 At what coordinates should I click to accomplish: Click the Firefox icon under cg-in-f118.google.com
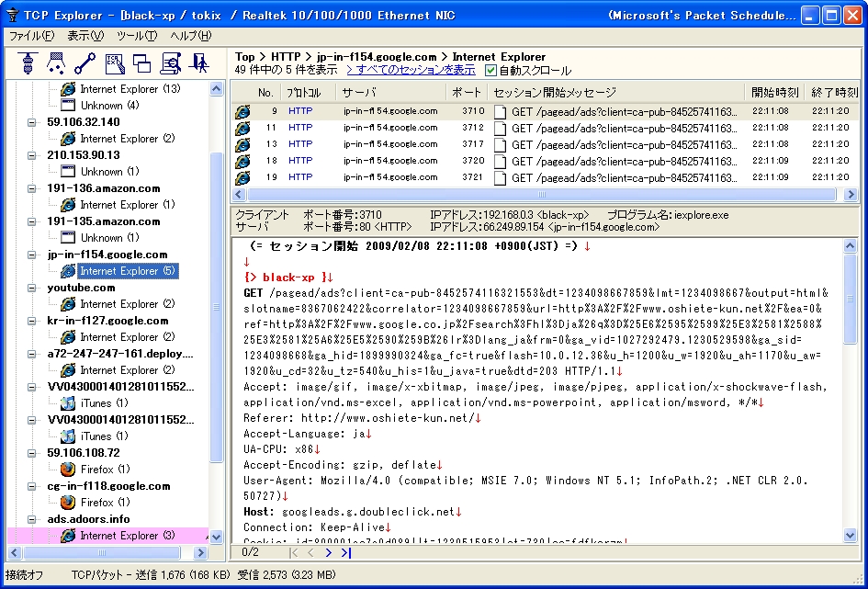68,503
